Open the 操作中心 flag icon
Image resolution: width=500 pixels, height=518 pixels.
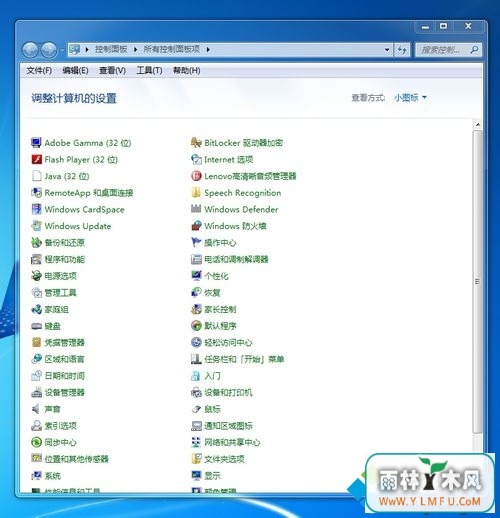(196, 243)
